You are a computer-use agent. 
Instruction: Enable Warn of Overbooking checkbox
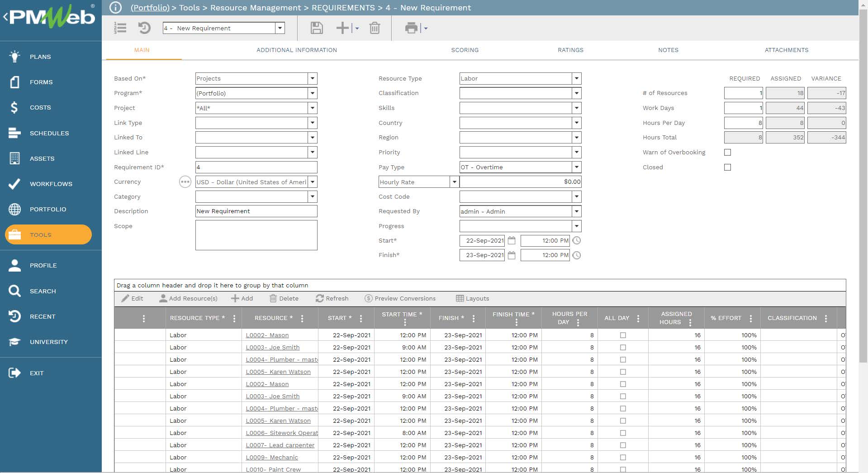pos(727,152)
